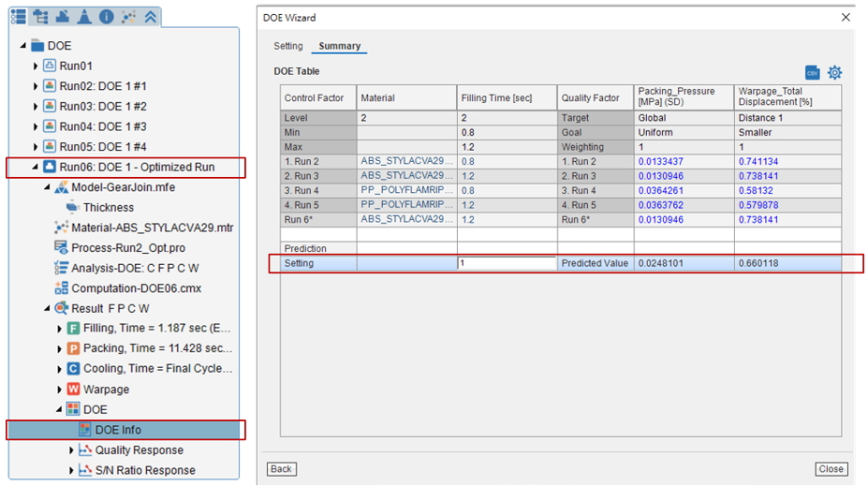The width and height of the screenshot is (868, 486).
Task: Click the Filling result F icon
Action: point(73,329)
